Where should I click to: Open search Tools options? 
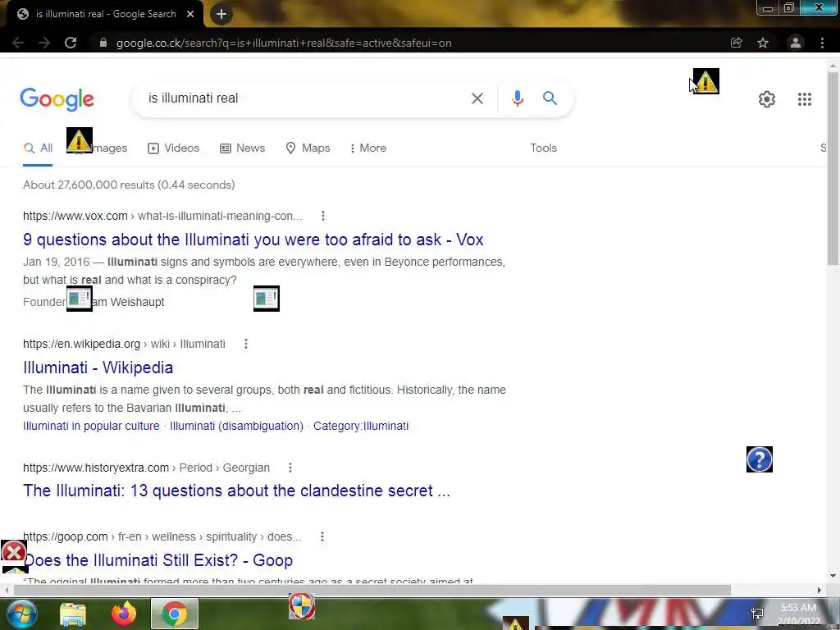pyautogui.click(x=543, y=148)
